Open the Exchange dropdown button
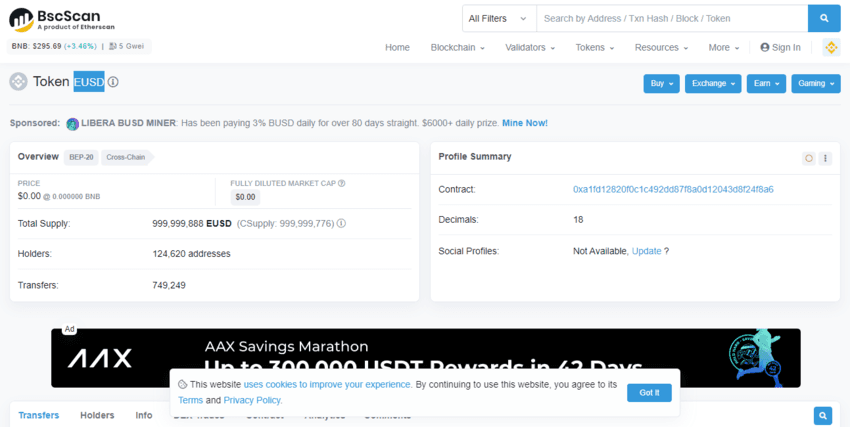 click(713, 84)
